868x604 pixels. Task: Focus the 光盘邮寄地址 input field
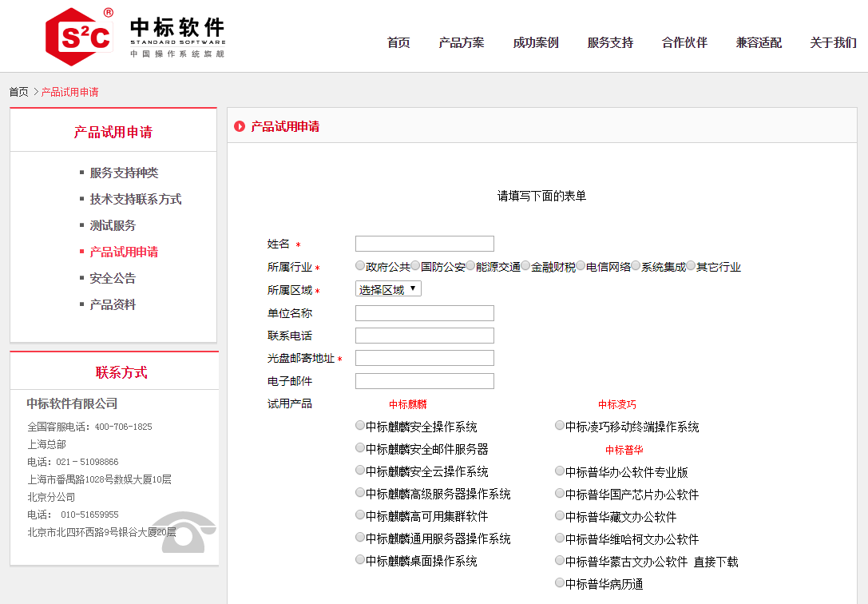pos(425,358)
